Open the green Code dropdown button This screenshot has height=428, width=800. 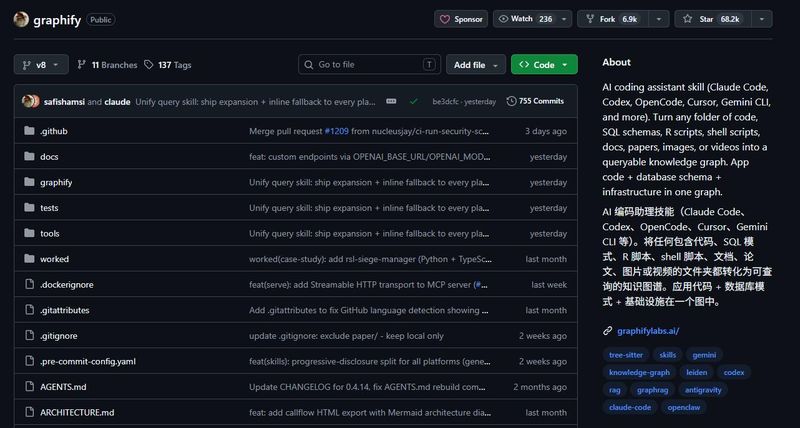[544, 65]
